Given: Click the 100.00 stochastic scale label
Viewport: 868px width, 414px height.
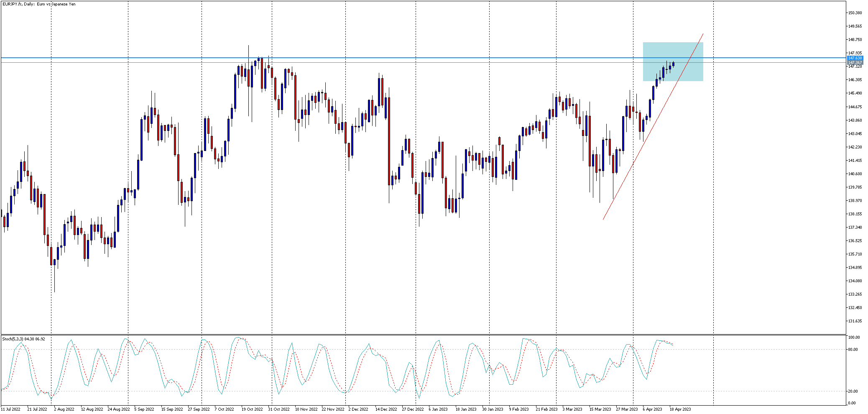Looking at the screenshot, I should 854,337.
